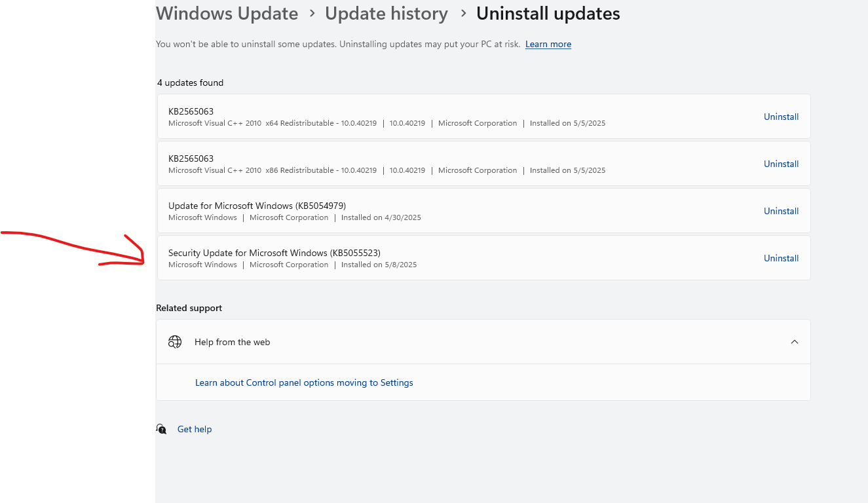Click the globe icon beside Help from the web
The height and width of the screenshot is (503, 868).
(174, 342)
